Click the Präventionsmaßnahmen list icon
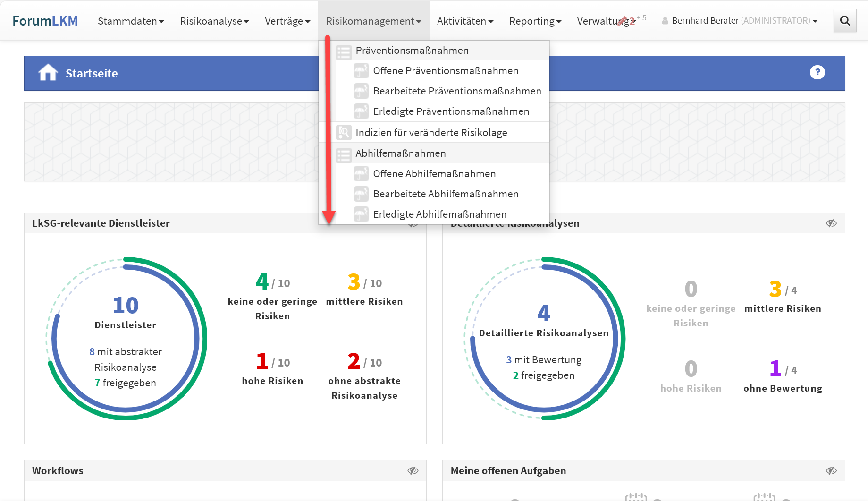The width and height of the screenshot is (868, 503). 344,51
